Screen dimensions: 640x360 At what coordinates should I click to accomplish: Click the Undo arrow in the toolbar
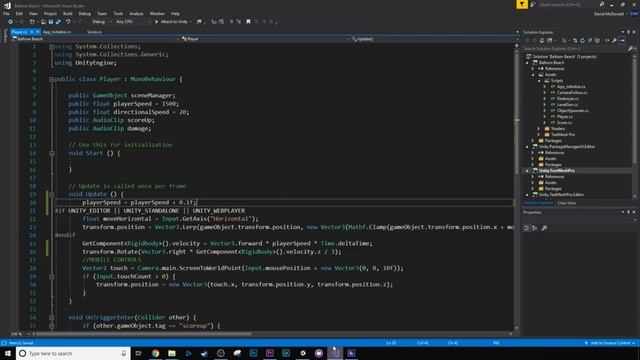click(68, 22)
